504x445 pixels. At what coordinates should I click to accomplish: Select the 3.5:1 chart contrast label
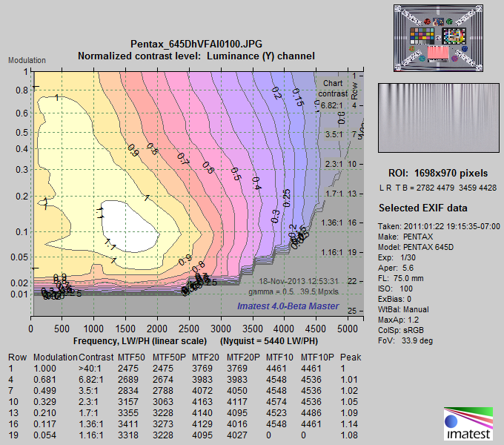(334, 134)
